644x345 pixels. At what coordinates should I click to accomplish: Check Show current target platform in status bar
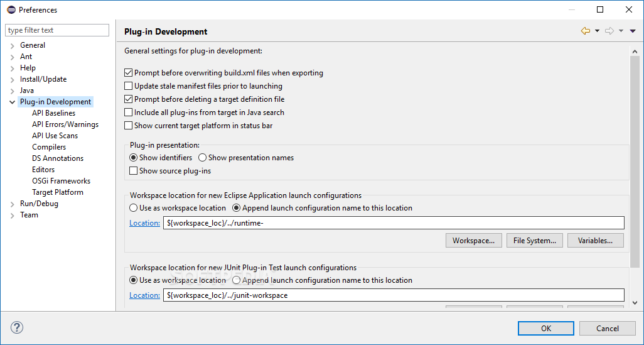coord(129,126)
